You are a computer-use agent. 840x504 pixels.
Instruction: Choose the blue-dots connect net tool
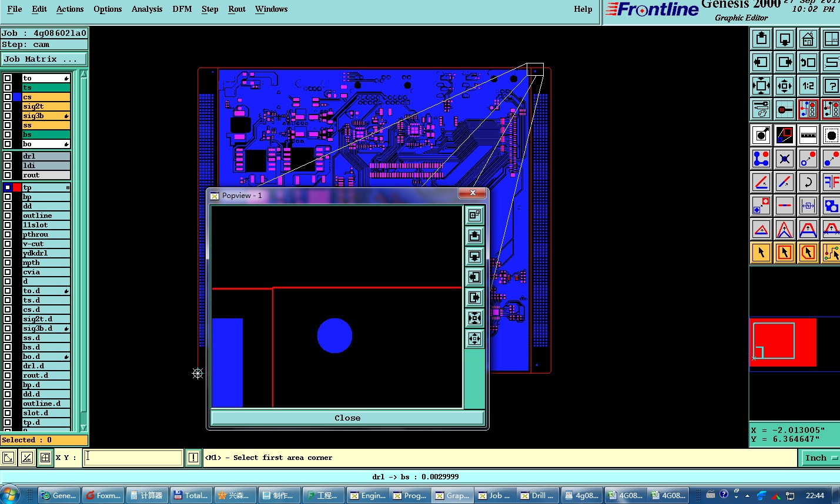point(761,159)
